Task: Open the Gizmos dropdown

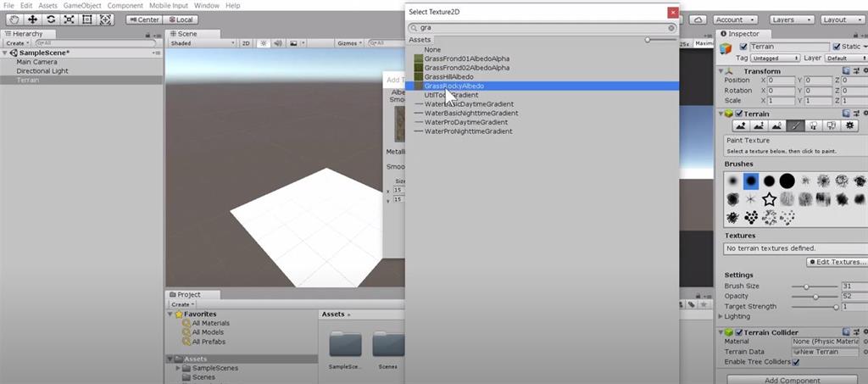Action: pyautogui.click(x=350, y=43)
